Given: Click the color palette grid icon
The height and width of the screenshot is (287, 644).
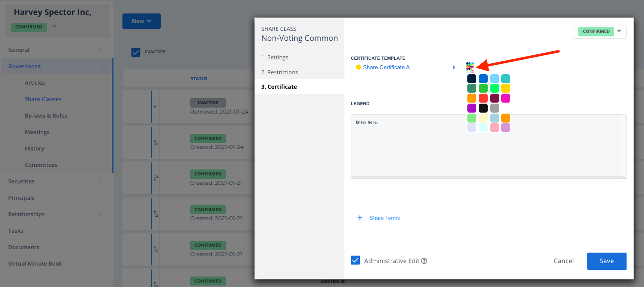Looking at the screenshot, I should pos(470,67).
